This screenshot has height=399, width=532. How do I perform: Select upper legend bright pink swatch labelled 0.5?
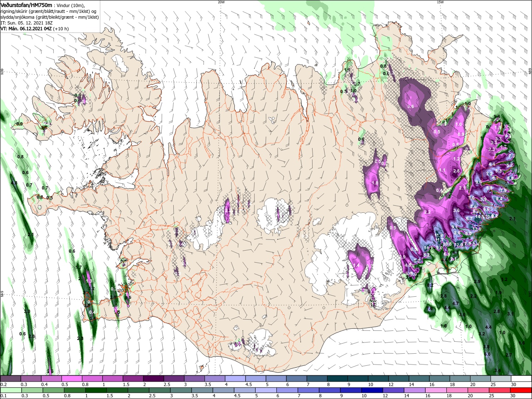pos(71,379)
